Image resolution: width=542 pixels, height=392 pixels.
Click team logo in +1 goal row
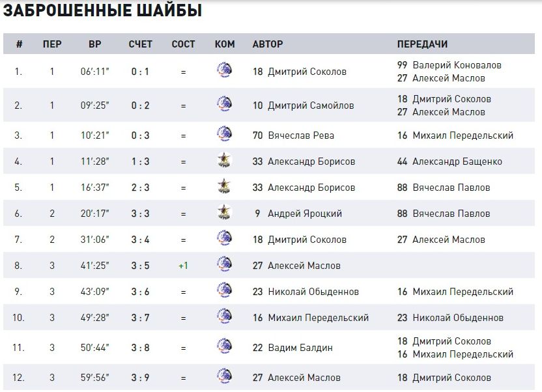pos(224,264)
